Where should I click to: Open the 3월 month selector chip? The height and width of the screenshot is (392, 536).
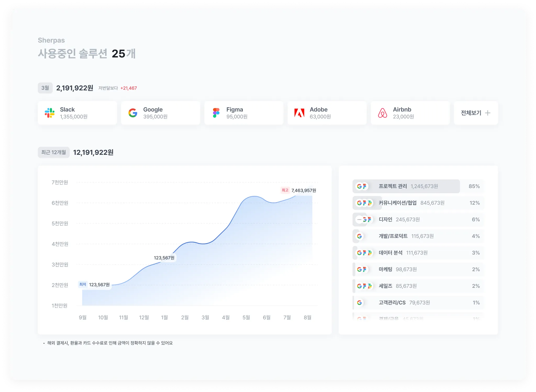pyautogui.click(x=45, y=88)
